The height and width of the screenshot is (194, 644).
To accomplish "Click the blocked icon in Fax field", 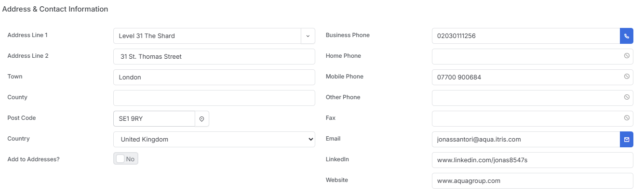I will [x=627, y=118].
